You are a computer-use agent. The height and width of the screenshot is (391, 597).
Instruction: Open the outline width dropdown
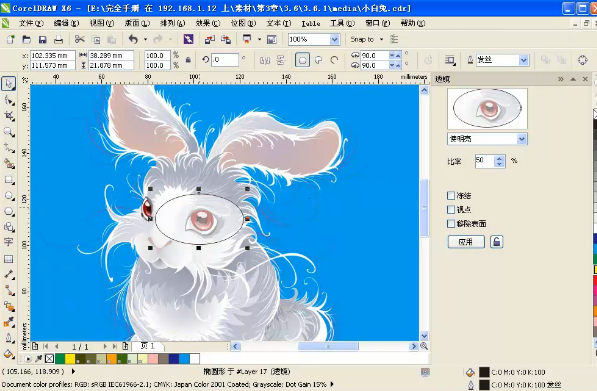(x=524, y=60)
